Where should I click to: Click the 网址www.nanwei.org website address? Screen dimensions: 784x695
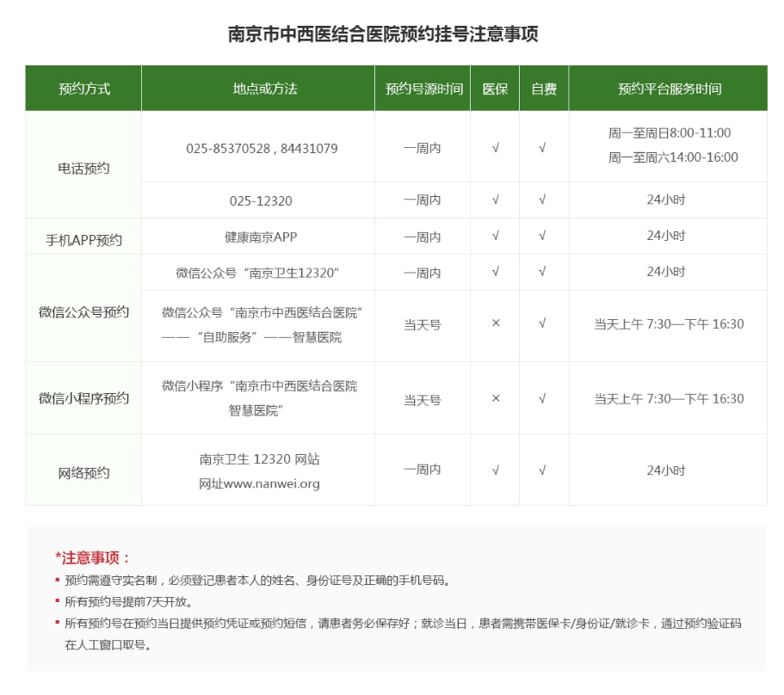[x=259, y=483]
